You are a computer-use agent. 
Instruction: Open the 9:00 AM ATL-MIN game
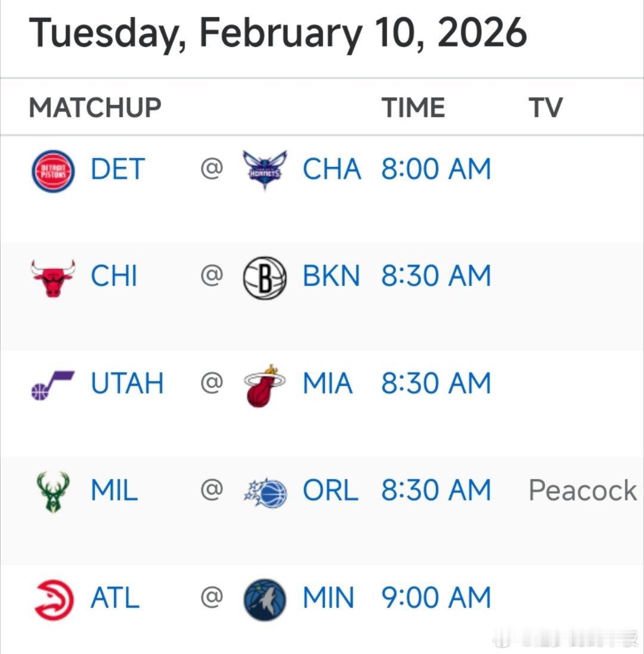[436, 598]
